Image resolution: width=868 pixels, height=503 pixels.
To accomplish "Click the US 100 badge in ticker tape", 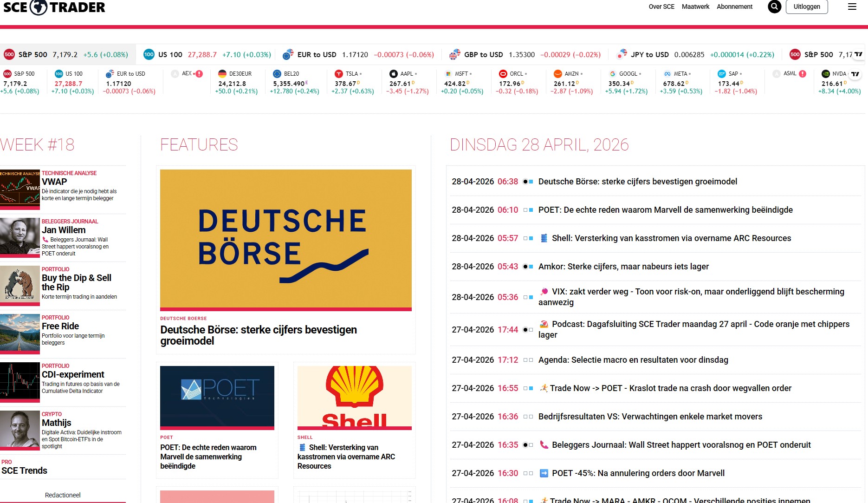I will coord(149,54).
